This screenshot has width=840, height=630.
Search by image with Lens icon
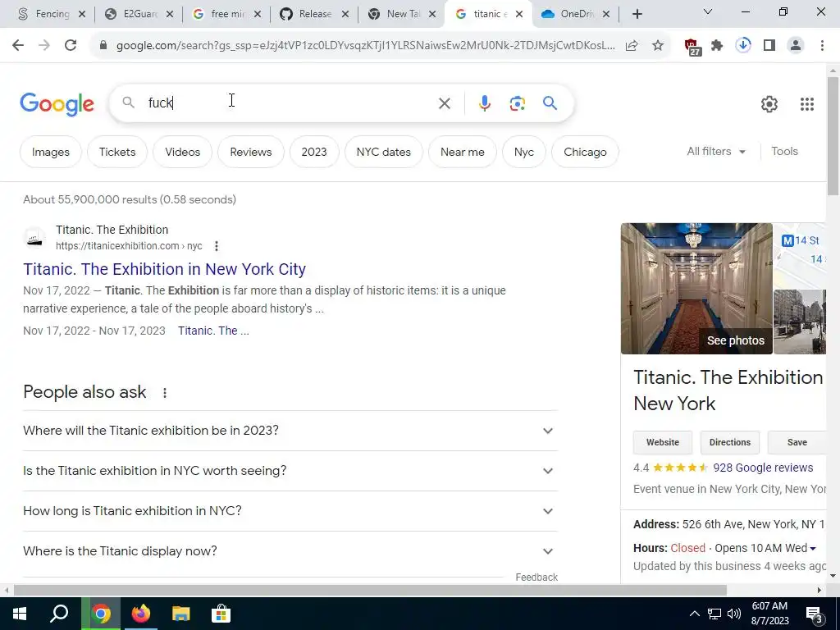[518, 103]
